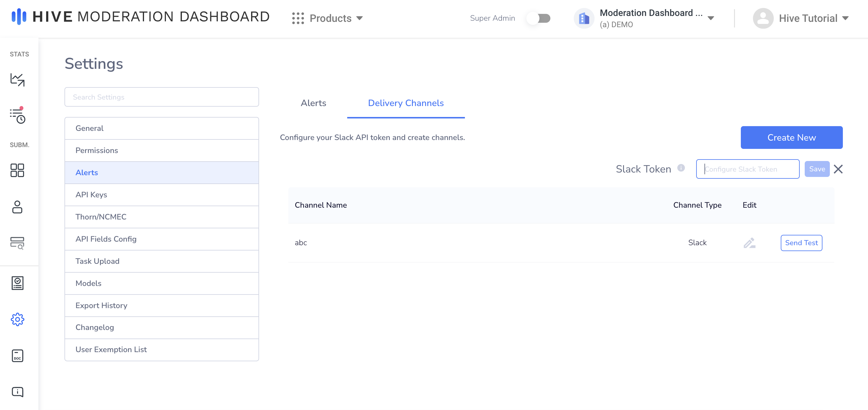
Task: Open the grid submissions icon in sidebar
Action: point(17,170)
